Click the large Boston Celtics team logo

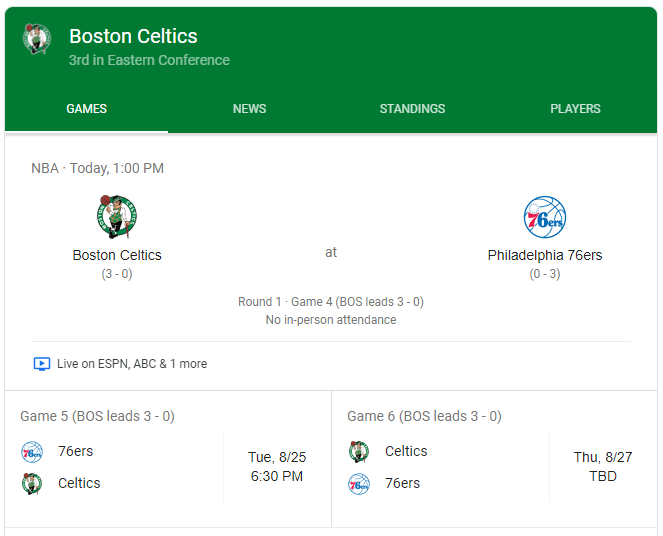pos(117,217)
